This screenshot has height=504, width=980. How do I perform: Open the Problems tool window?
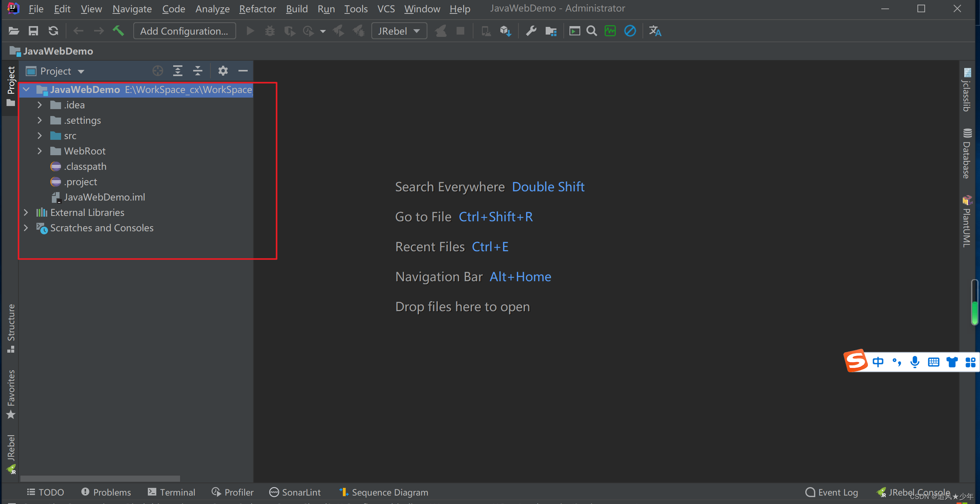106,492
